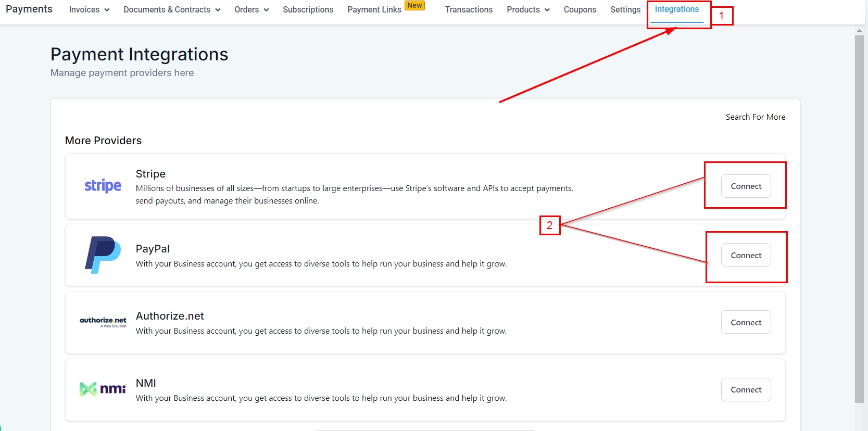This screenshot has height=431, width=868.
Task: Open the Payment Links tab
Action: tap(374, 10)
